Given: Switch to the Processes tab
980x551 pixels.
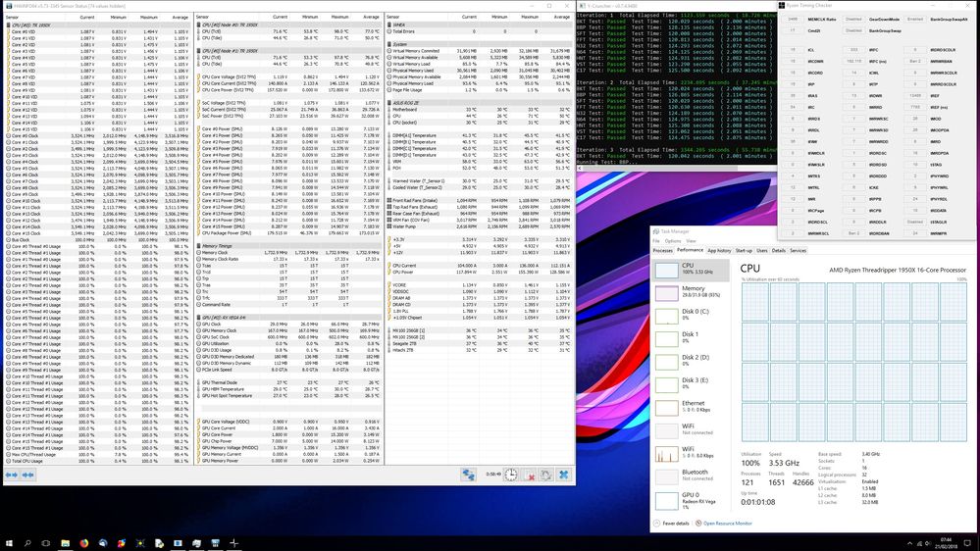Looking at the screenshot, I should pos(662,251).
